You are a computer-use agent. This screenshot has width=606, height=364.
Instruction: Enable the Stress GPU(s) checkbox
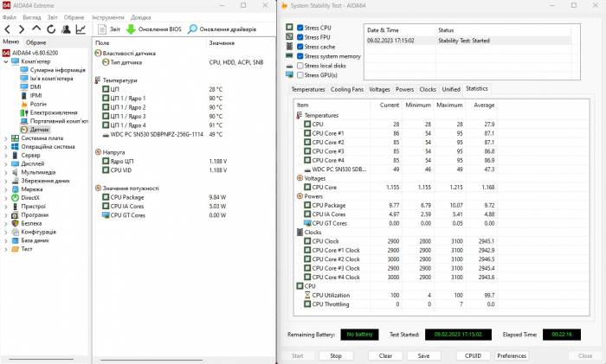click(x=300, y=75)
